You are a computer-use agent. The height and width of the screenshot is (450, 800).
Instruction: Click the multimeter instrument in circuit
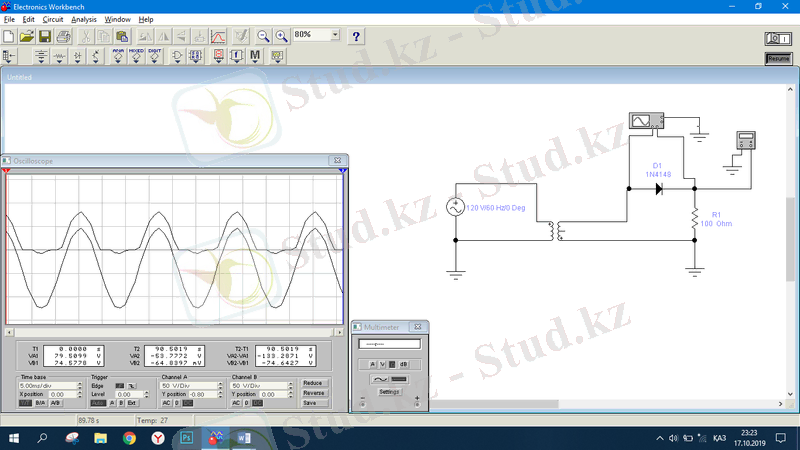[746, 140]
